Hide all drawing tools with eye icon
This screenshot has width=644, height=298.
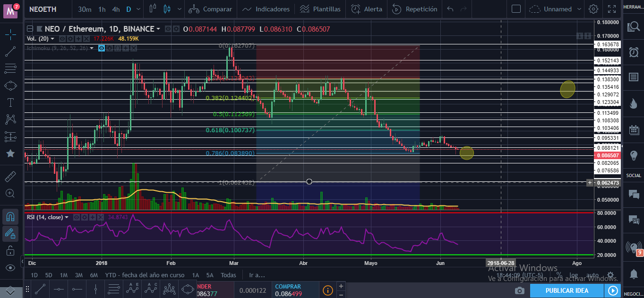coord(10,268)
